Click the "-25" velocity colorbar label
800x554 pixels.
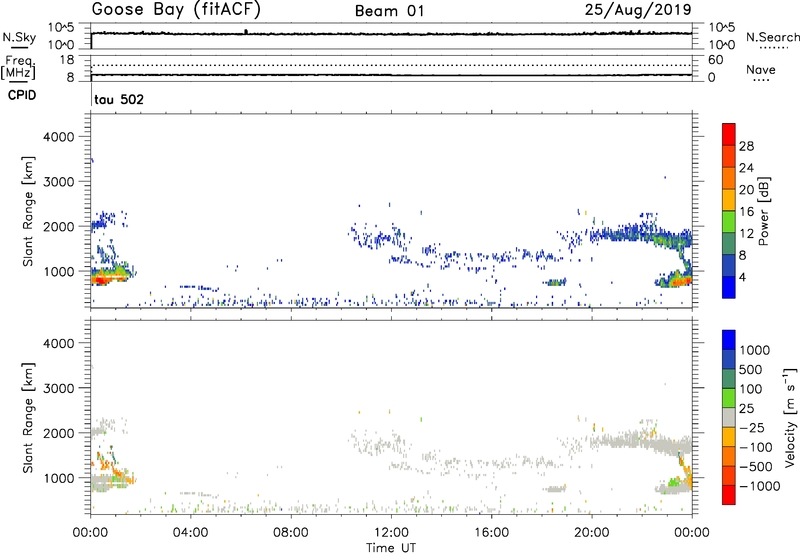coord(751,428)
